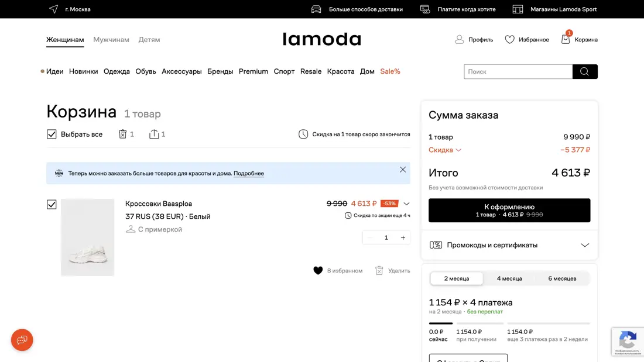This screenshot has width=644, height=362.
Task: Delete selected items via trash icon near Выбрать все
Action: coord(122,134)
